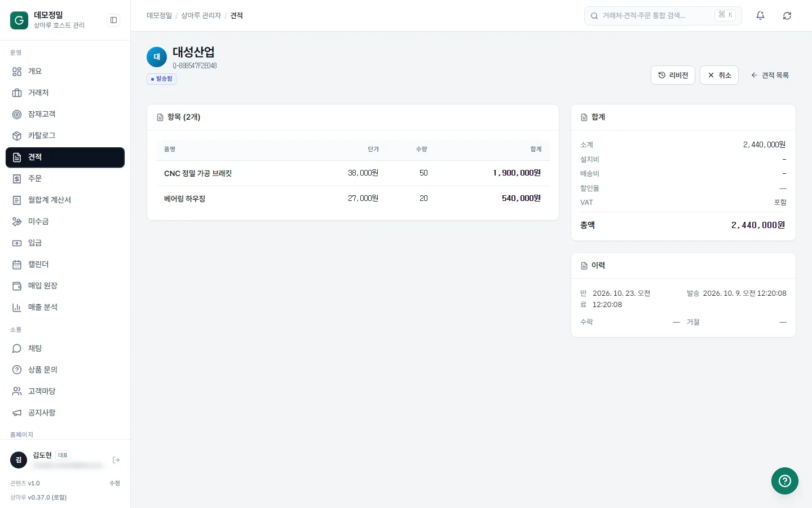Click the 견적 document icon in sidebar
The height and width of the screenshot is (508, 812).
point(17,157)
